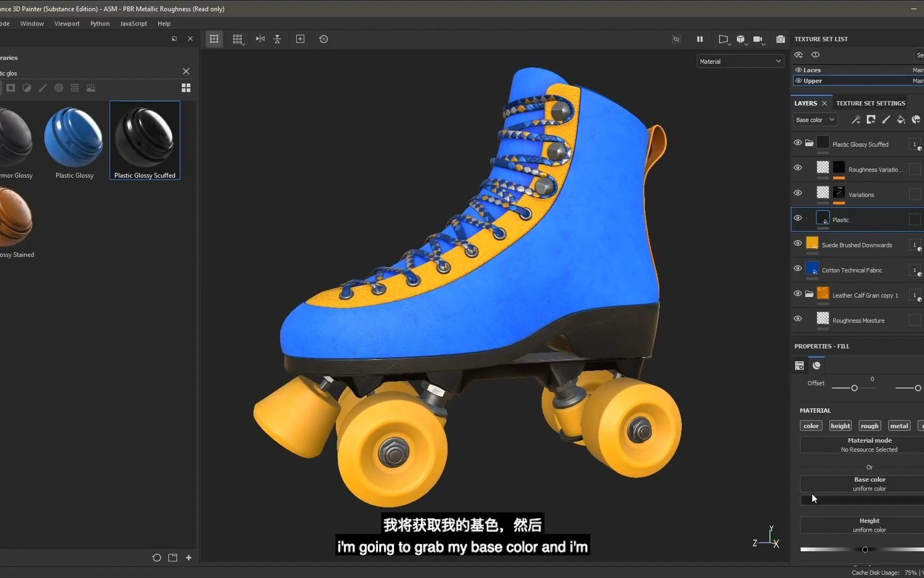Click the refresh icon at library bottom

[157, 558]
